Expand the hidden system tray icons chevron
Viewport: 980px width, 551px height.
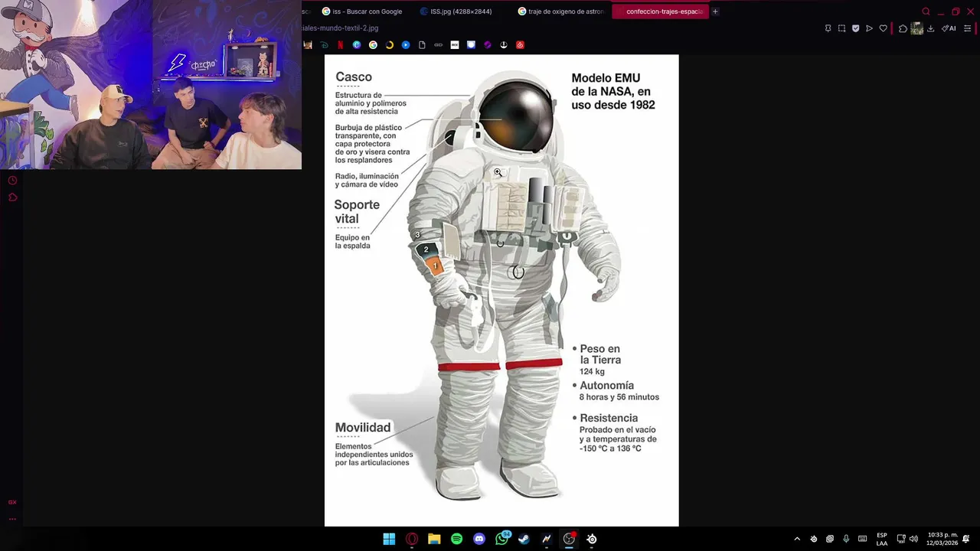point(797,539)
